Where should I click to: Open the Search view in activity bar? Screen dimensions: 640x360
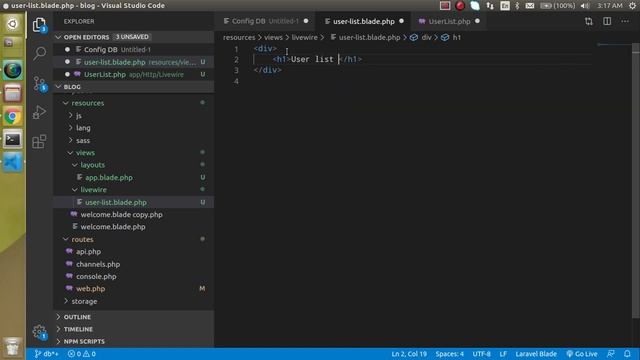(x=40, y=53)
